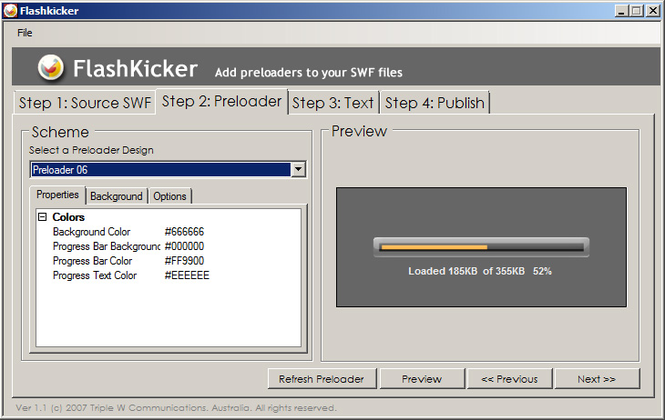Open the Options sub-tab

[170, 196]
